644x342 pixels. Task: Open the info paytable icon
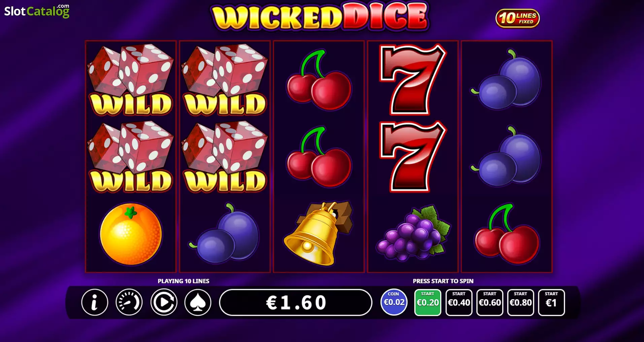pos(95,302)
